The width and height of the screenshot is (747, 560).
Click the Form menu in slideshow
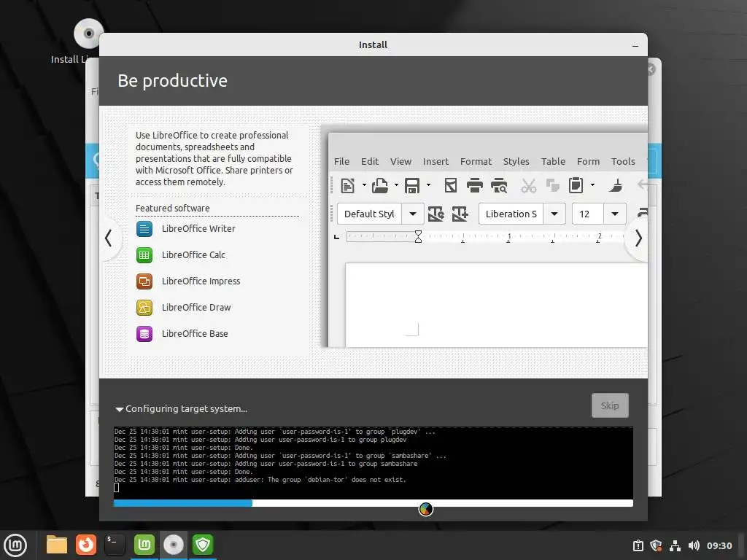tap(589, 161)
